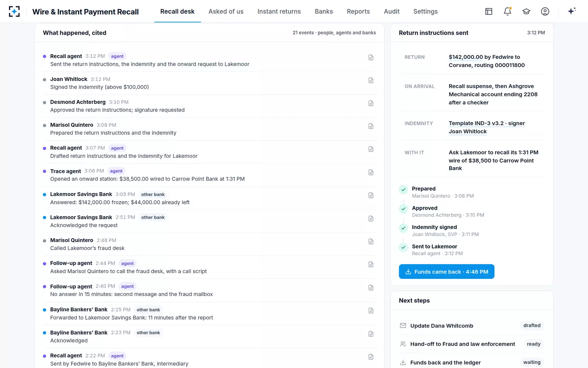Open the layout panel icon in header
This screenshot has width=588, height=368.
click(x=489, y=11)
